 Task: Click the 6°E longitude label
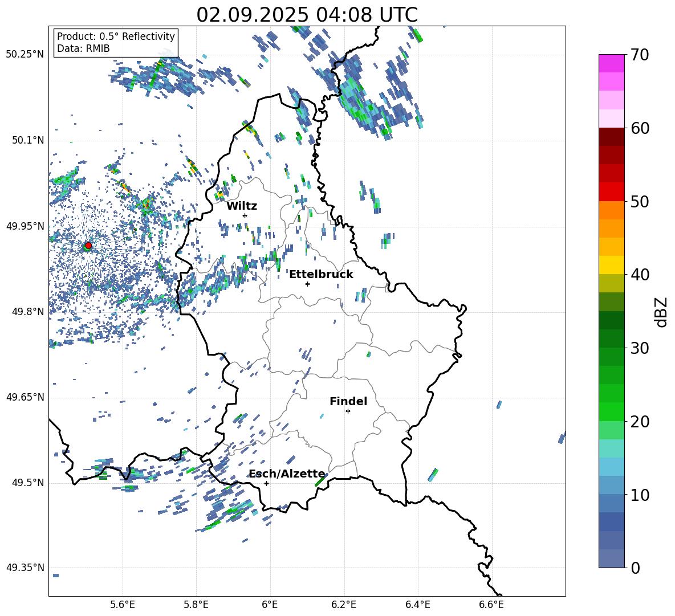(x=270, y=605)
